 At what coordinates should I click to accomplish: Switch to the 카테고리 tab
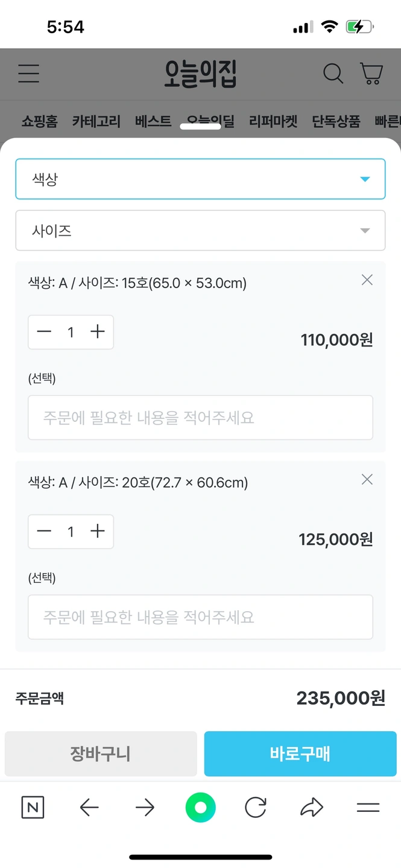click(x=96, y=121)
